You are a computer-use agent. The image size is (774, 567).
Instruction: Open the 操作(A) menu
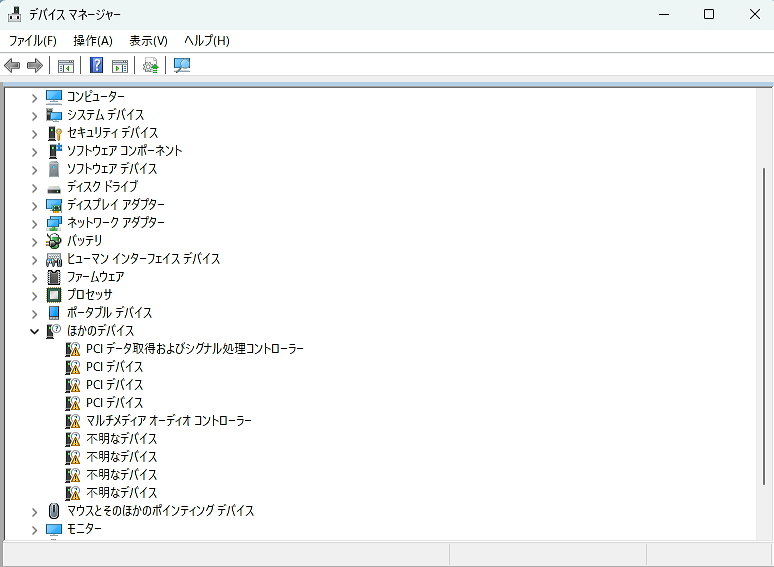click(93, 40)
